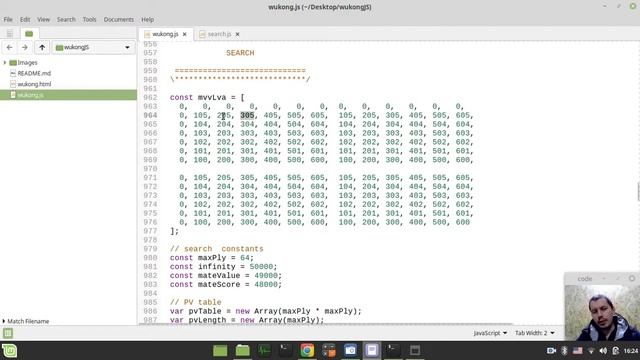This screenshot has height=360, width=640.
Task: Click the camera recording tray icon
Action: pos(551,351)
